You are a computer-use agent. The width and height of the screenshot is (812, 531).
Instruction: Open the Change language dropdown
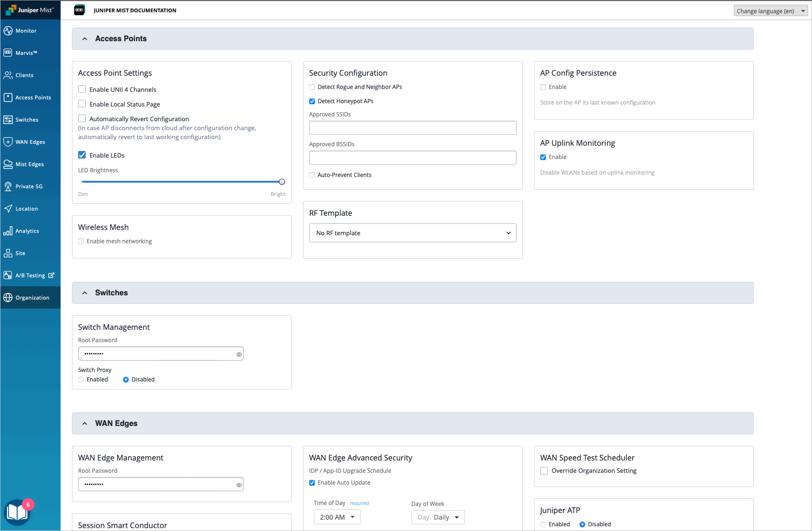tap(770, 11)
